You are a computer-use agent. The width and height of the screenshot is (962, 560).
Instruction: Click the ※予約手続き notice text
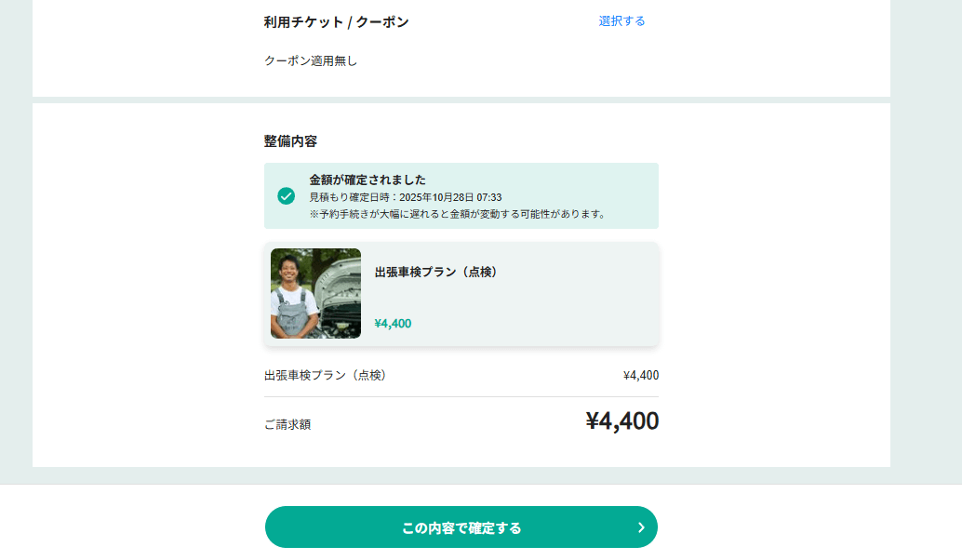coord(457,214)
